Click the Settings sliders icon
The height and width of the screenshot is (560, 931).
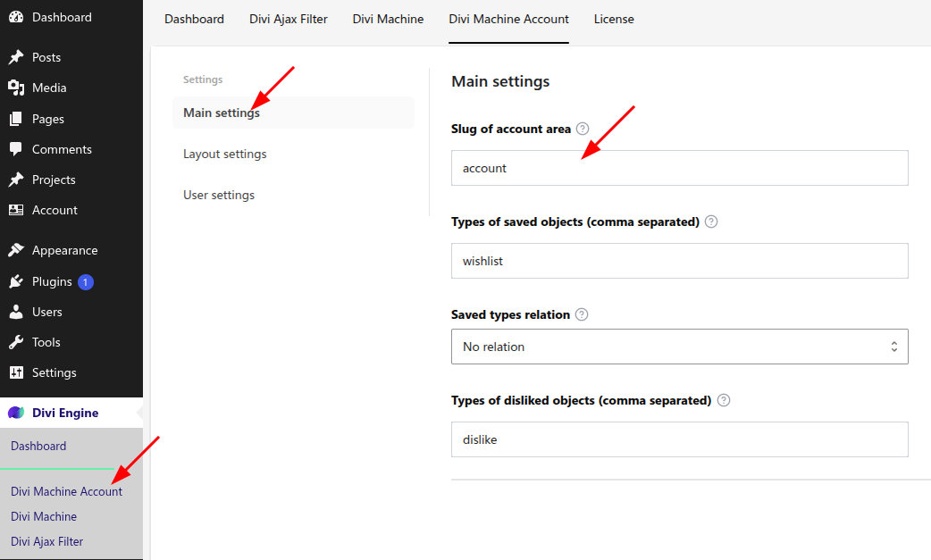[16, 372]
